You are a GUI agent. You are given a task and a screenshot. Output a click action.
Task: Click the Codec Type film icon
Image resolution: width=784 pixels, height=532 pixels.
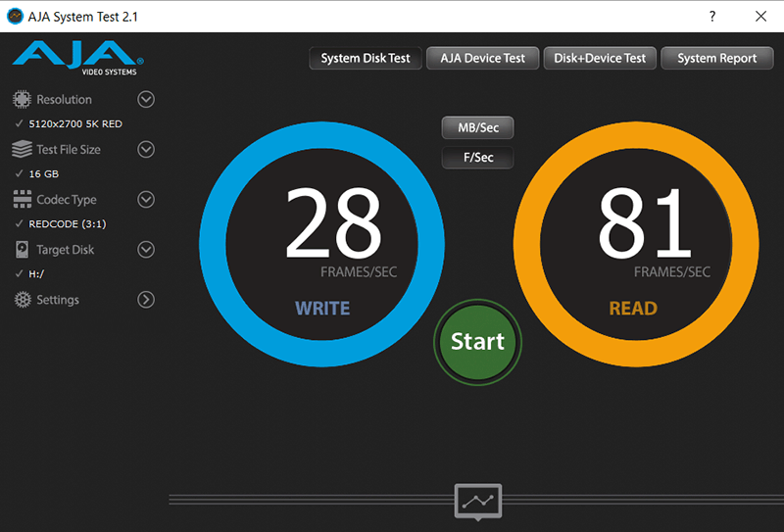[22, 199]
